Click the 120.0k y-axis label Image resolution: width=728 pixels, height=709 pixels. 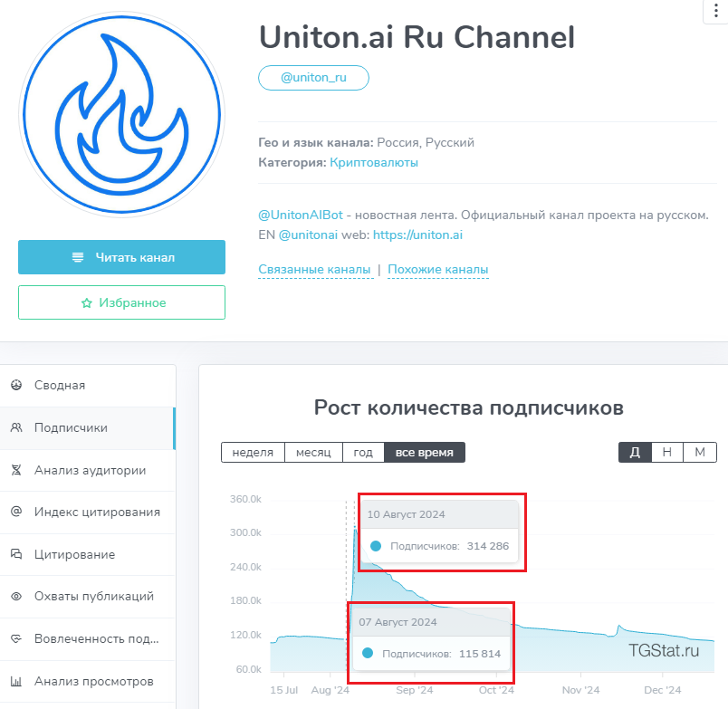point(245,635)
